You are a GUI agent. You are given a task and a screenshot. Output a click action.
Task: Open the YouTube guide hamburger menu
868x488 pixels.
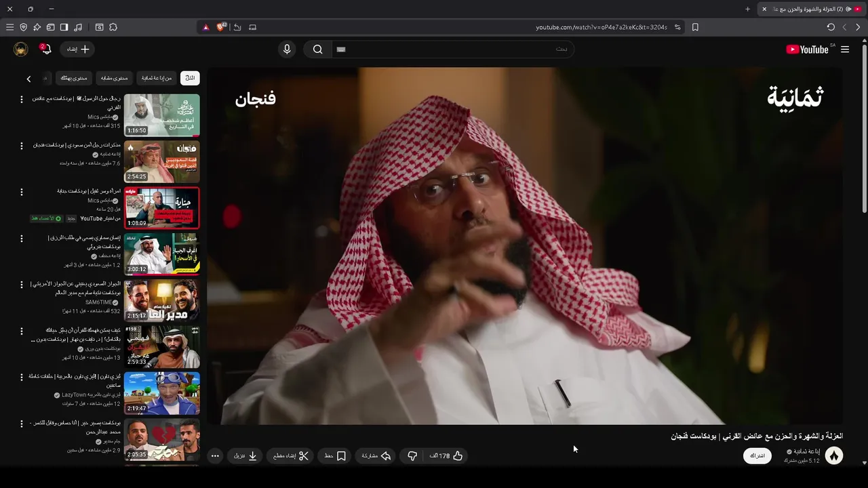click(845, 49)
